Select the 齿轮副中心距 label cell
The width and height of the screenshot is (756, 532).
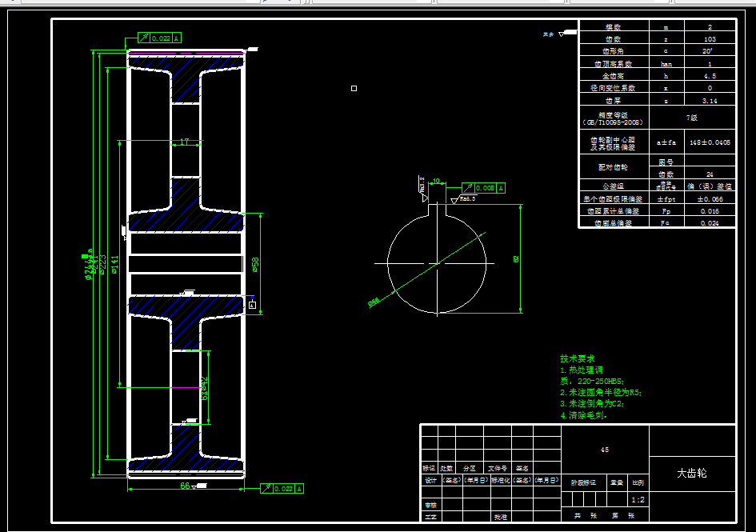614,142
